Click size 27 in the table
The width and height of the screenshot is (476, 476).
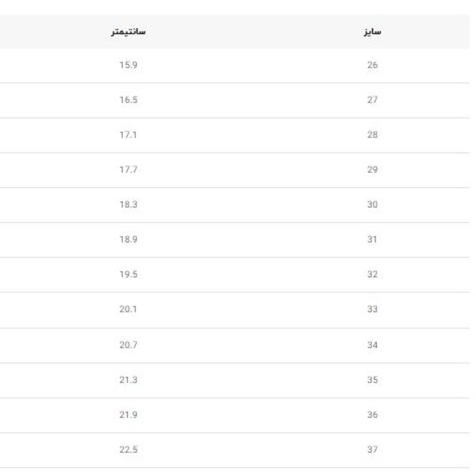click(x=373, y=100)
